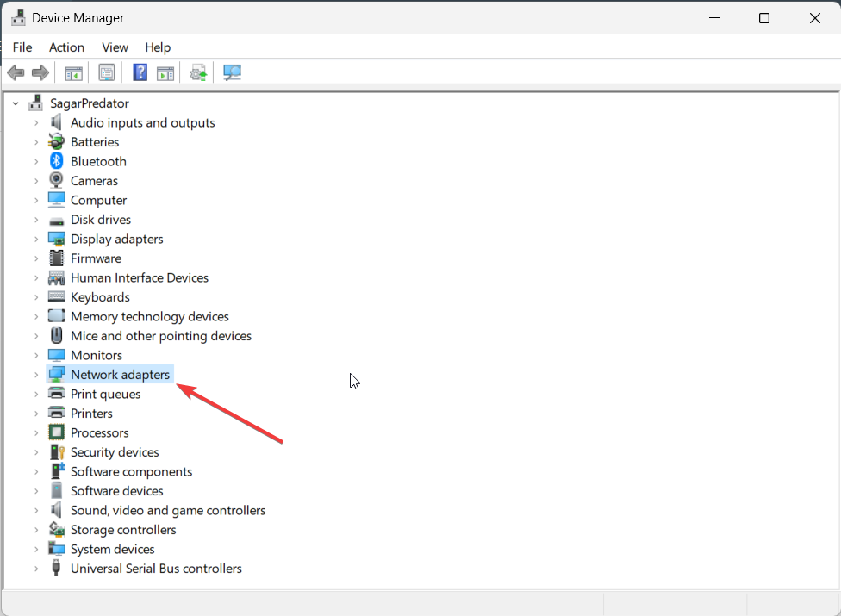Click the Processors chip icon
Screen dimensions: 841x616
pos(56,432)
